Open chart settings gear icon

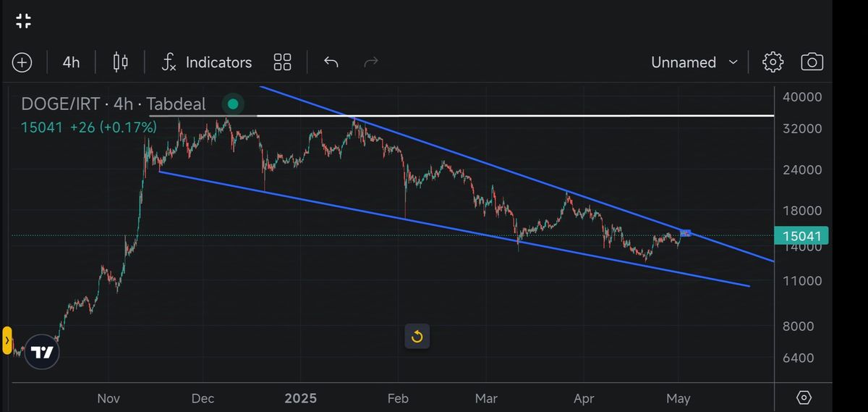pyautogui.click(x=773, y=62)
